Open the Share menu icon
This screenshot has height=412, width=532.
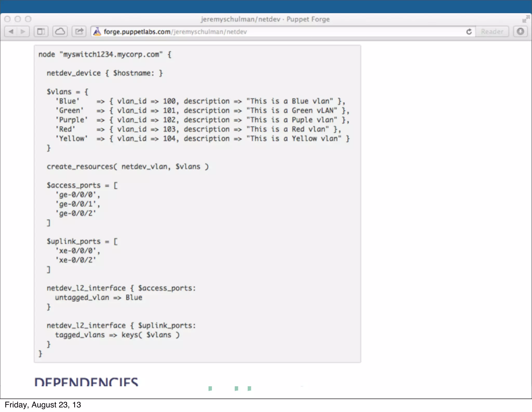[x=79, y=32]
